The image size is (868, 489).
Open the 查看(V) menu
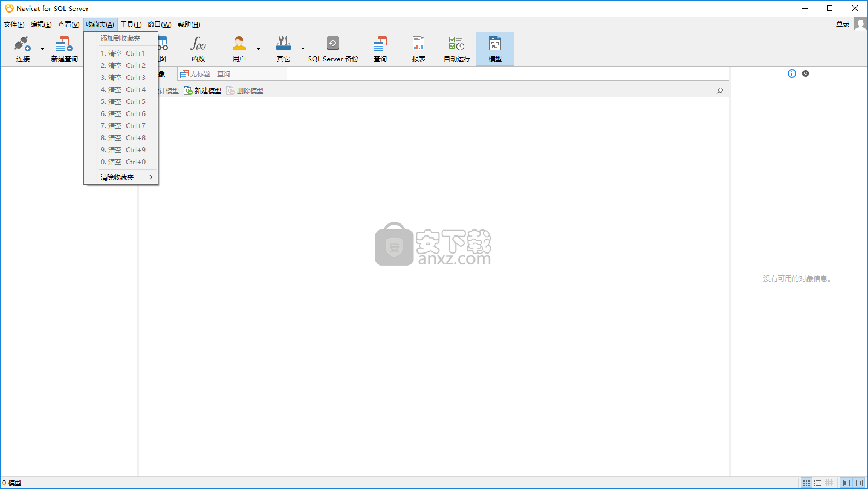tap(69, 25)
